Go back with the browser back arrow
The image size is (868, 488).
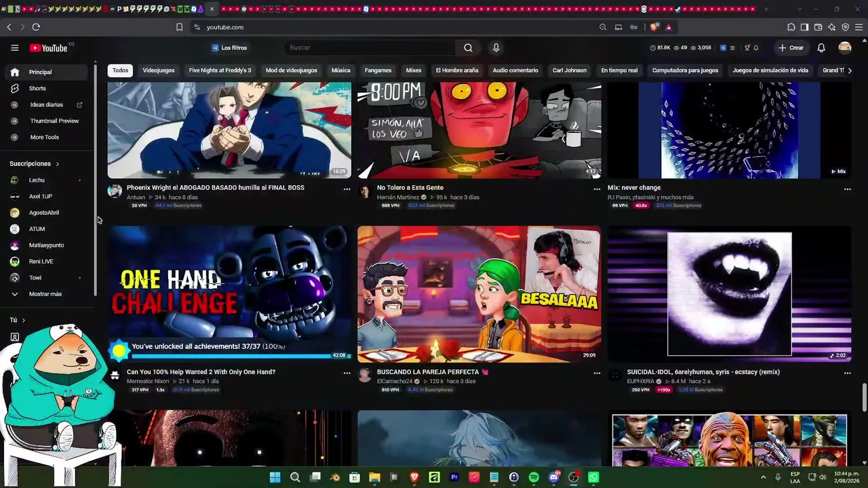pyautogui.click(x=9, y=27)
